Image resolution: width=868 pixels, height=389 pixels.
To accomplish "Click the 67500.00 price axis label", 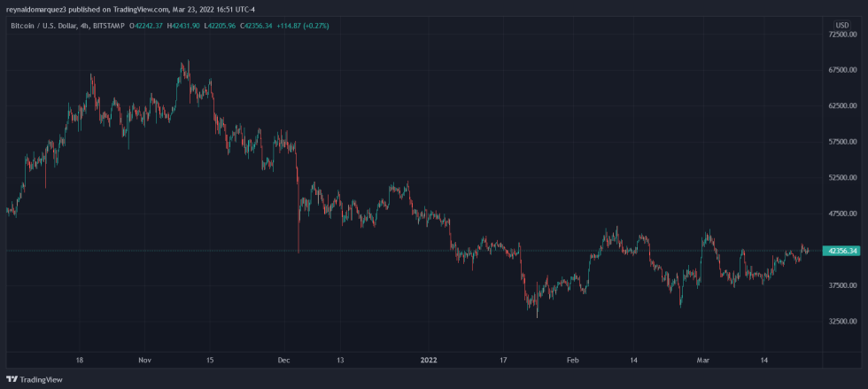I will [842, 70].
